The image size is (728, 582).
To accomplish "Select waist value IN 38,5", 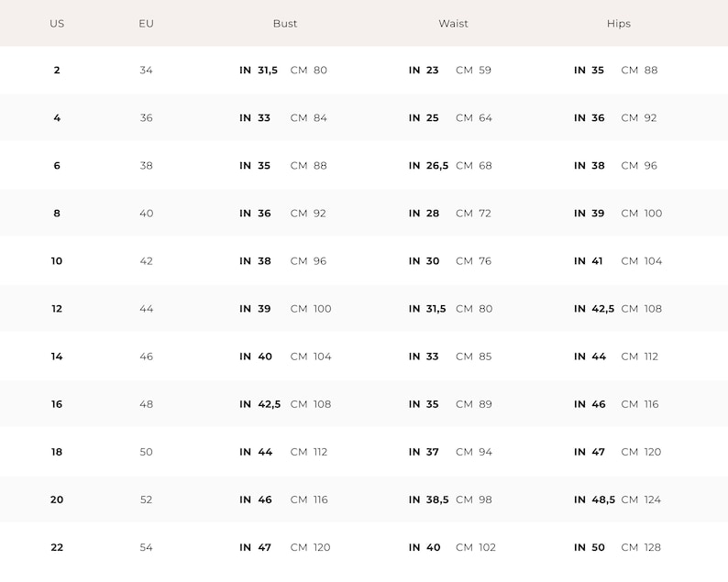I will (428, 500).
